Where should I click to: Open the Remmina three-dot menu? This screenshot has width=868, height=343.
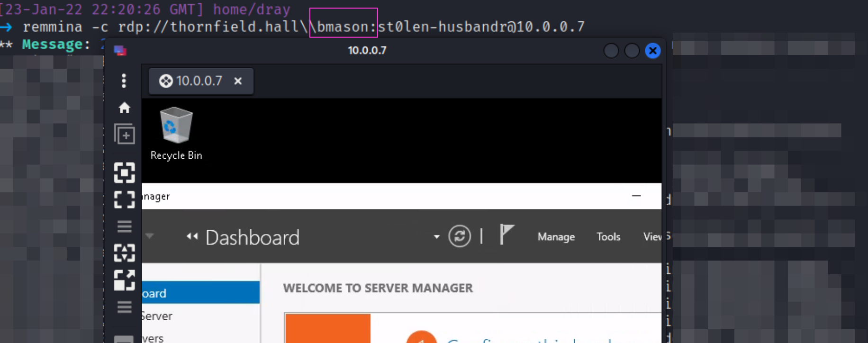click(x=124, y=81)
